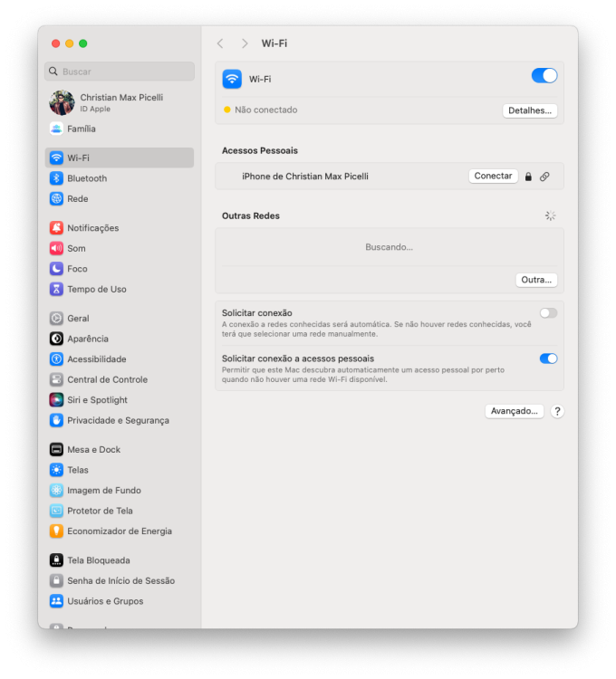Click the Imagem de Fundo icon

(x=56, y=490)
